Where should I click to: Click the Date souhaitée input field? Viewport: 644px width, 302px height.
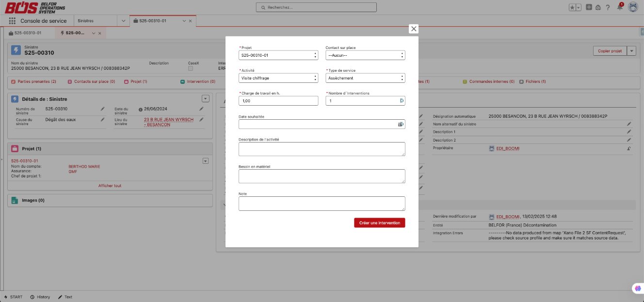coord(322,124)
